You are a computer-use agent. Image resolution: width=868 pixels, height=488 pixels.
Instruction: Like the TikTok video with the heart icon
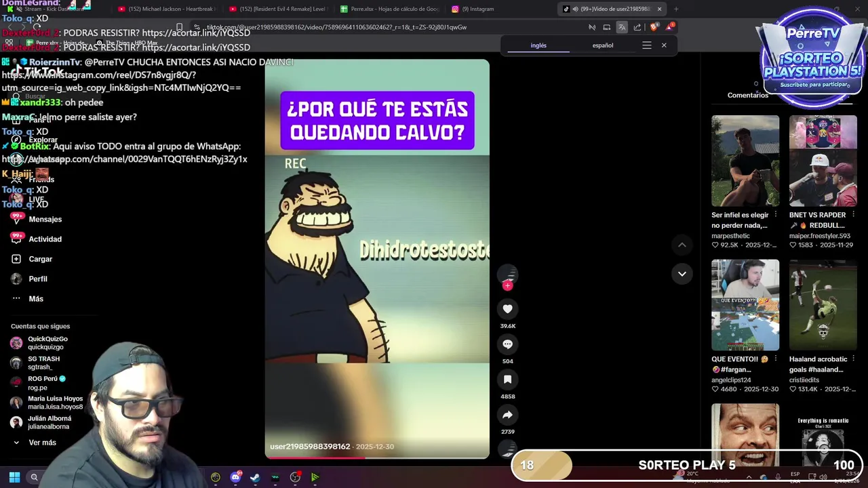507,309
